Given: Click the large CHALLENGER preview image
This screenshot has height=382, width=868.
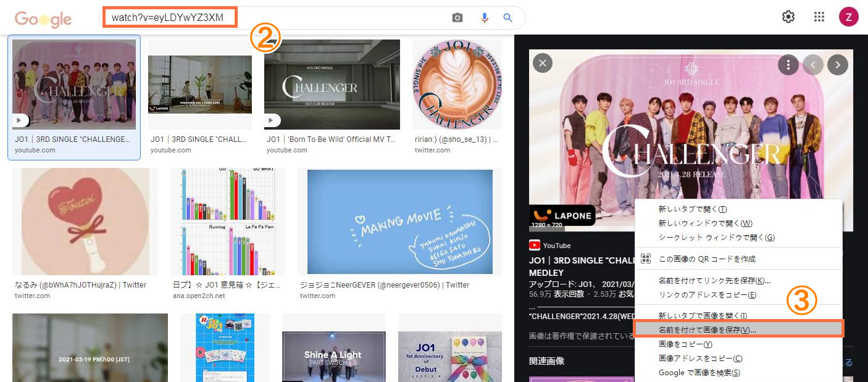Looking at the screenshot, I should click(691, 140).
